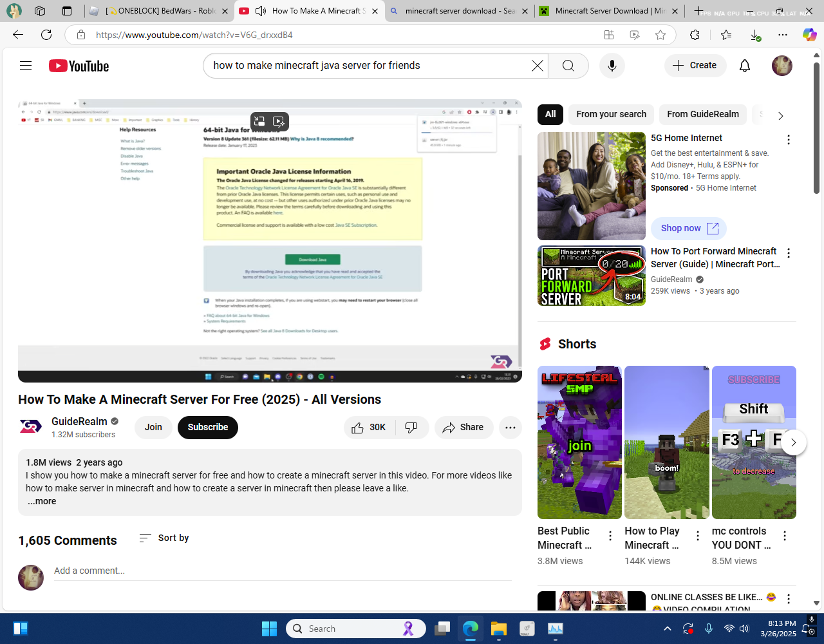The height and width of the screenshot is (644, 824).
Task: Open browser settings and more menu
Action: click(783, 35)
